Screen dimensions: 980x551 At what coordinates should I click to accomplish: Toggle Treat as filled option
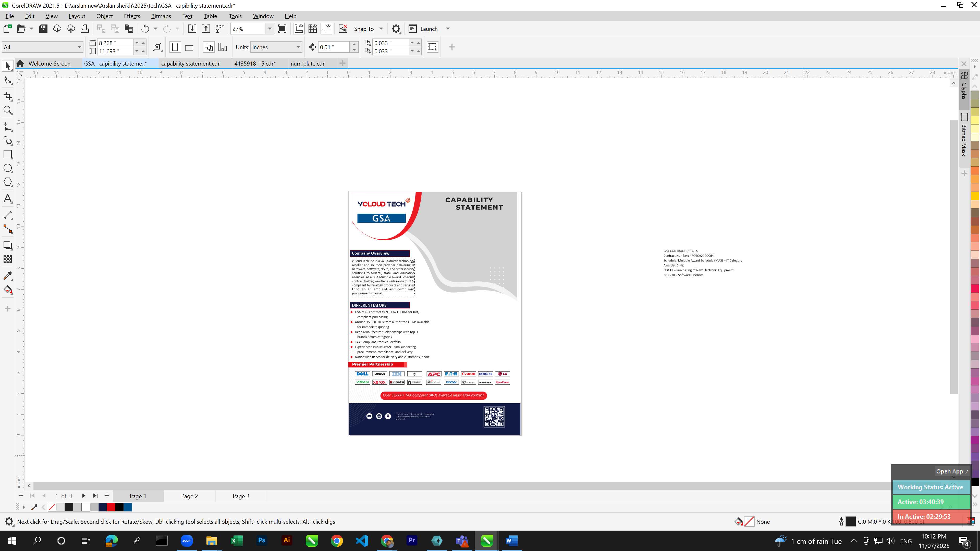coord(432,47)
